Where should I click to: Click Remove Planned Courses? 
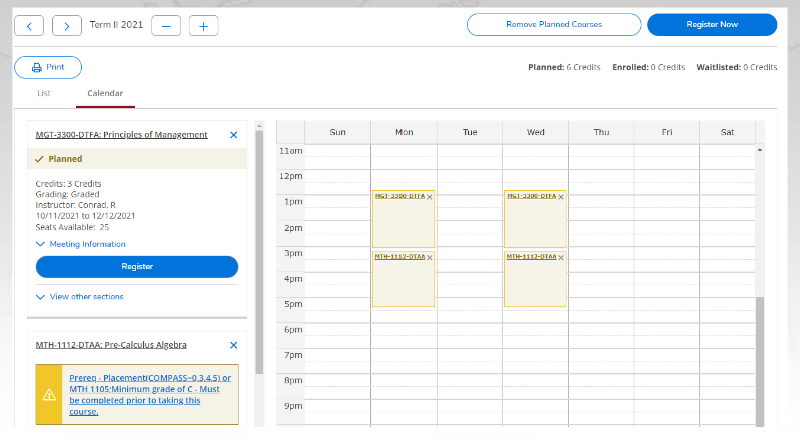pos(554,24)
